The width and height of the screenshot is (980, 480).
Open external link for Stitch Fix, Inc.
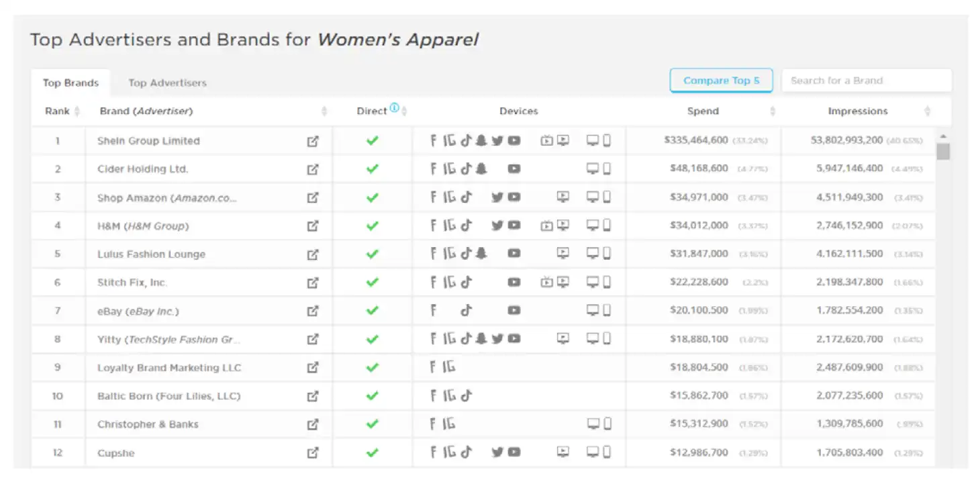pyautogui.click(x=313, y=283)
